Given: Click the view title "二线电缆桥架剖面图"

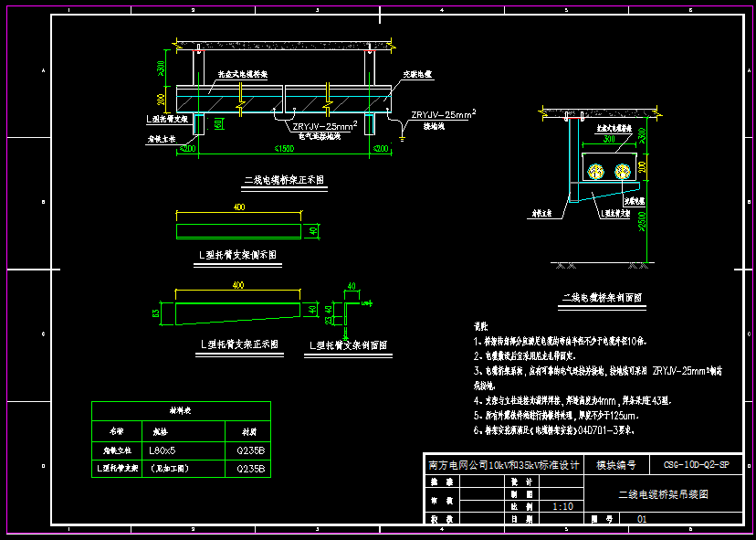Looking at the screenshot, I should coord(603,298).
